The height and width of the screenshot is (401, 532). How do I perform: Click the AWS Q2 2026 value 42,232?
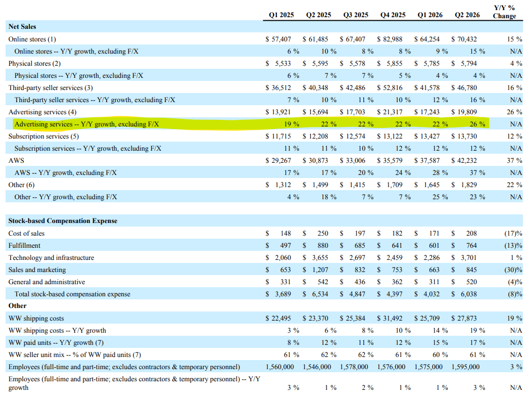pyautogui.click(x=464, y=161)
